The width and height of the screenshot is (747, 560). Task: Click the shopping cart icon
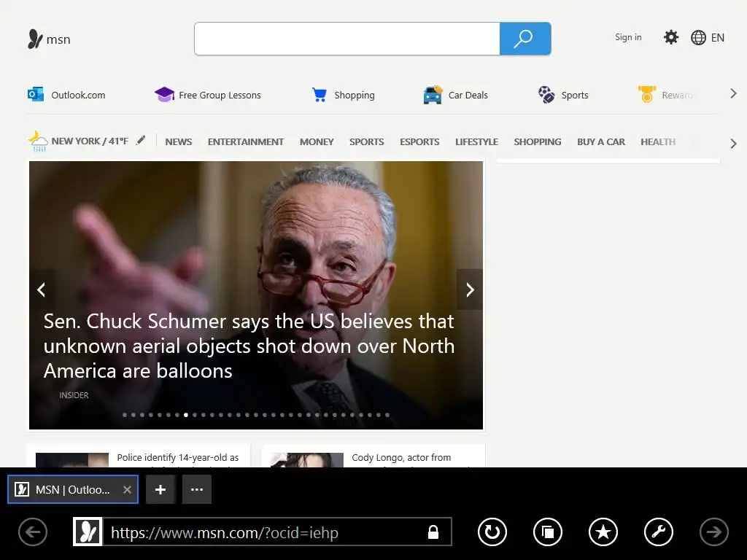[320, 95]
